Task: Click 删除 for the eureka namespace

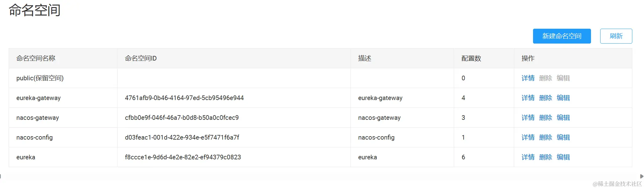Action: click(545, 157)
